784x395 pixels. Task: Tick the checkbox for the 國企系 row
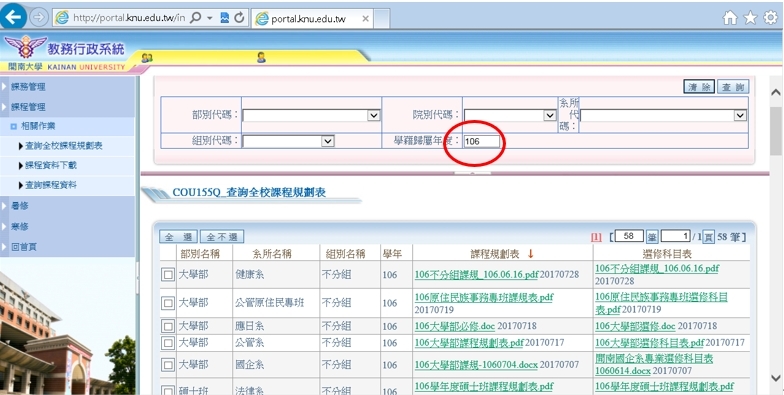(168, 365)
